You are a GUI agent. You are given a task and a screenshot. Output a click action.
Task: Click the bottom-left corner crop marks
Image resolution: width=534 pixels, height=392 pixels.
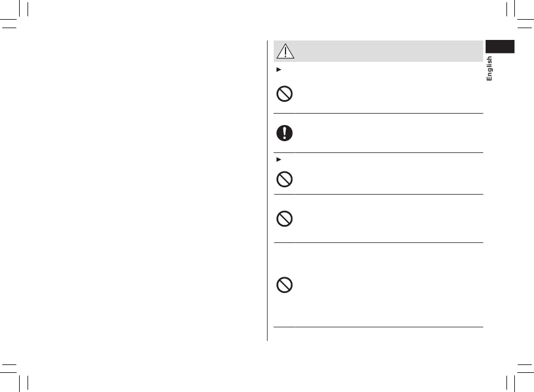pos(14,378)
